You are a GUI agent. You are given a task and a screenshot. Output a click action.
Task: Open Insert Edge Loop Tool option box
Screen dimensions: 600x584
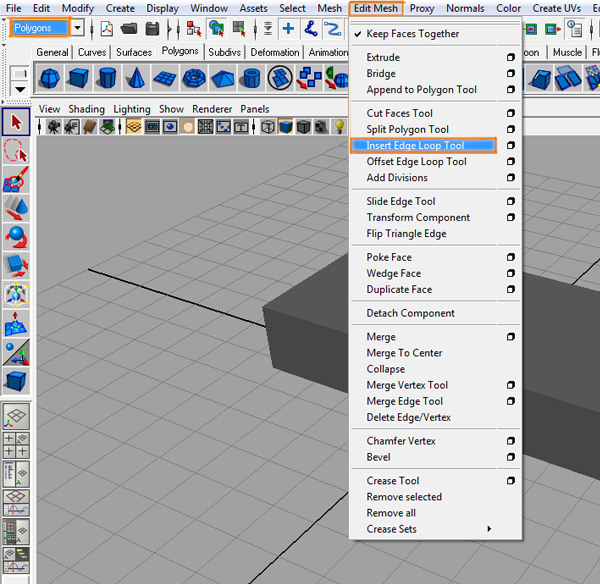[510, 145]
